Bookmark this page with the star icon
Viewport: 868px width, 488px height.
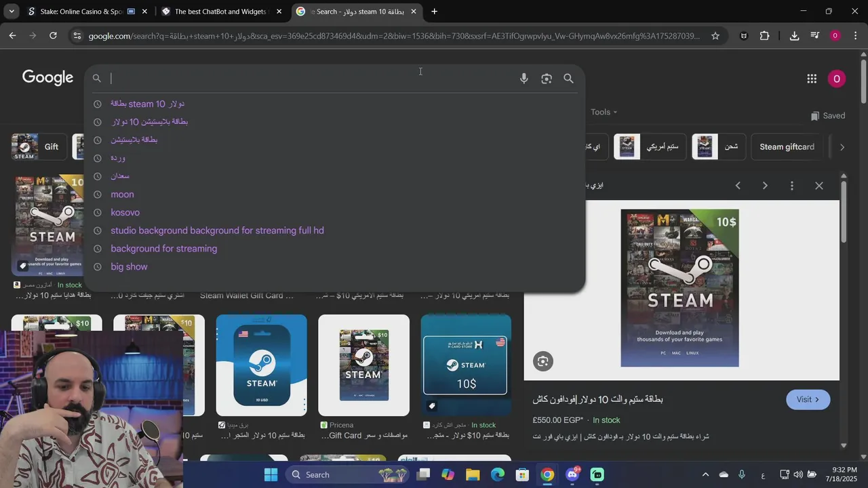715,36
